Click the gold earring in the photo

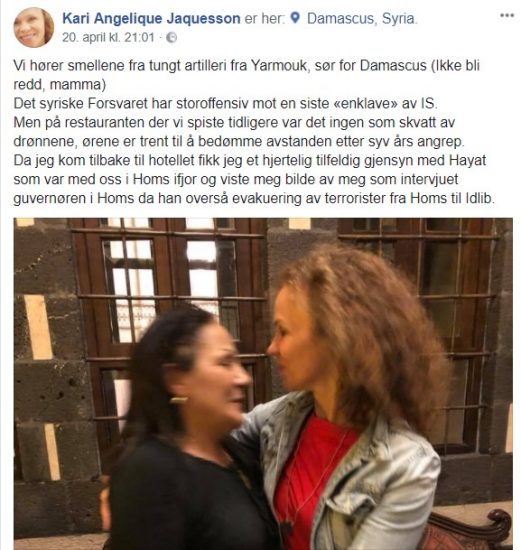(x=179, y=400)
